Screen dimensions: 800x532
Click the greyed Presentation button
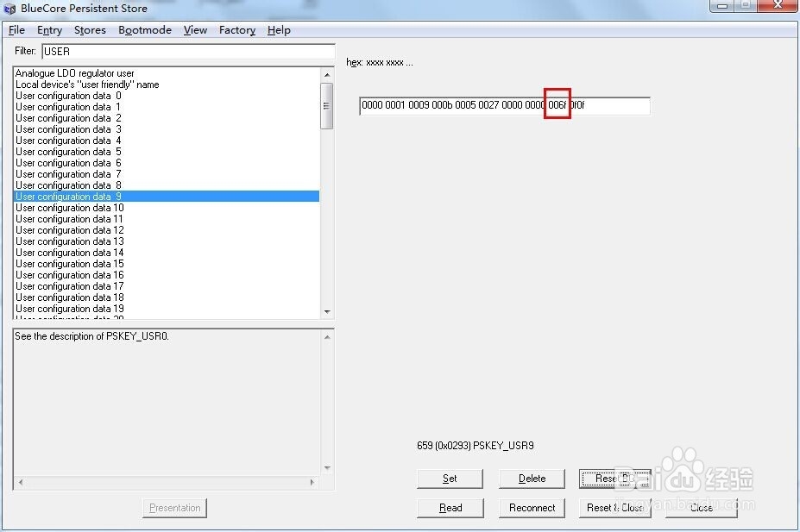(174, 508)
